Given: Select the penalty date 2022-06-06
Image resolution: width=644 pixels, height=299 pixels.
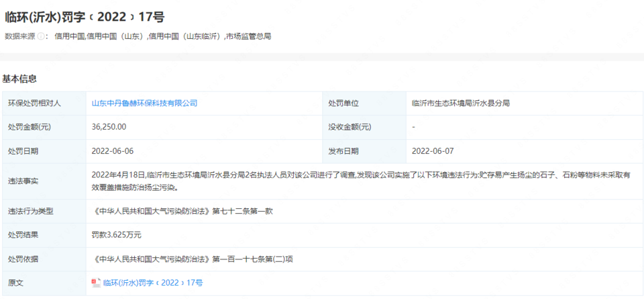Looking at the screenshot, I should tap(113, 151).
